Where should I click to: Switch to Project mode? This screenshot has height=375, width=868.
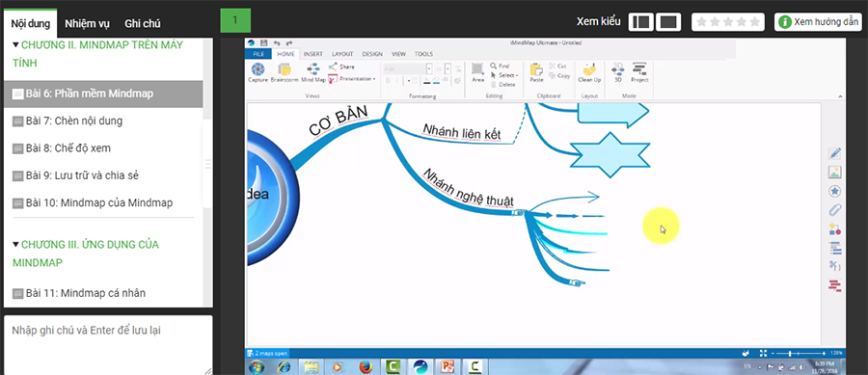[x=639, y=72]
